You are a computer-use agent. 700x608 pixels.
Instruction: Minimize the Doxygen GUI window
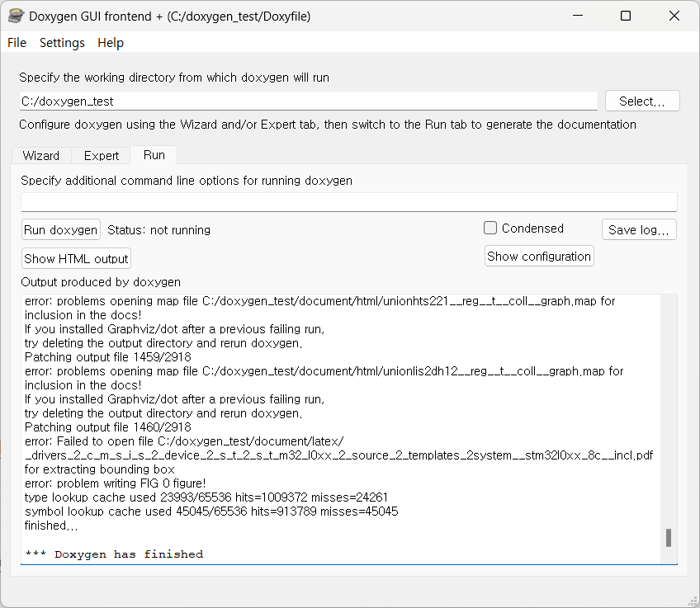(578, 16)
